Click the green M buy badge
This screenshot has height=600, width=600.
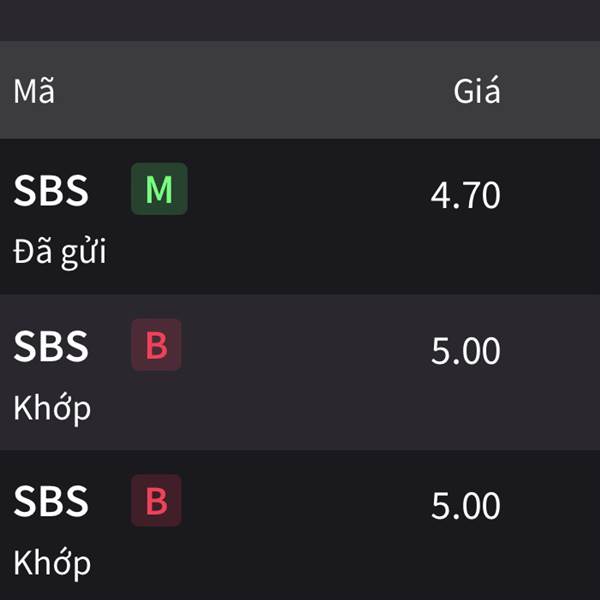tap(159, 189)
